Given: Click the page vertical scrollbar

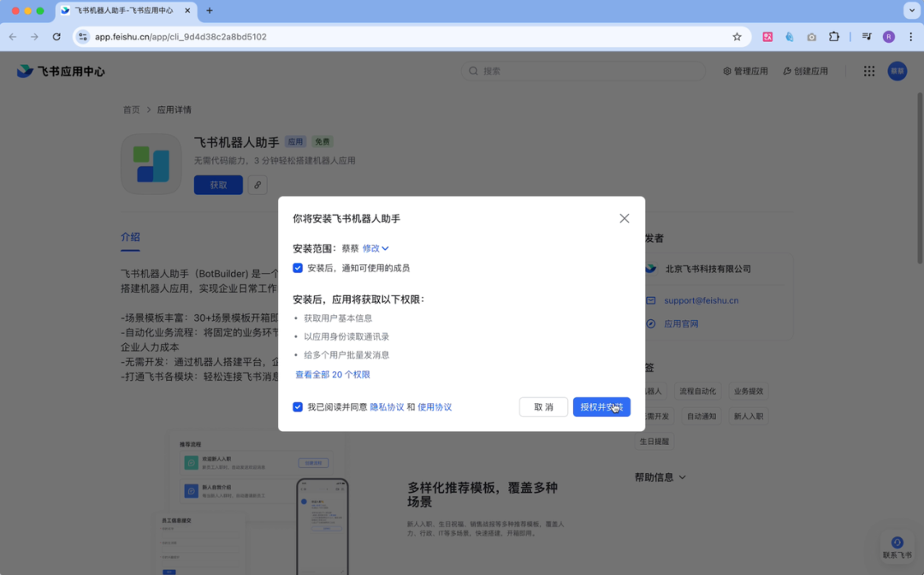Looking at the screenshot, I should pos(919,177).
